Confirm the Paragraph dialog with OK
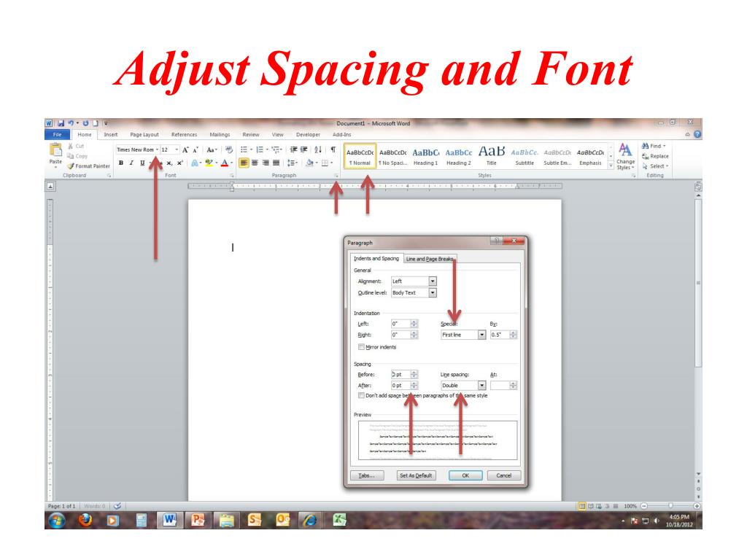 [x=465, y=475]
